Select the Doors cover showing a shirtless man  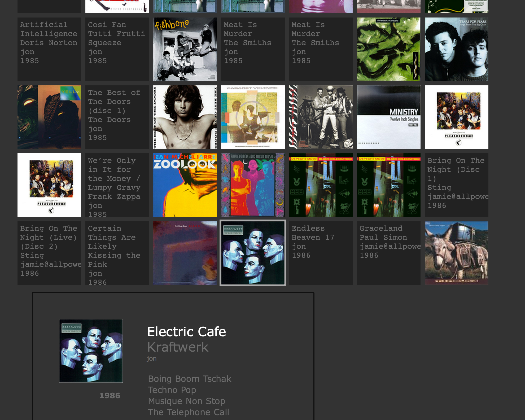(185, 117)
